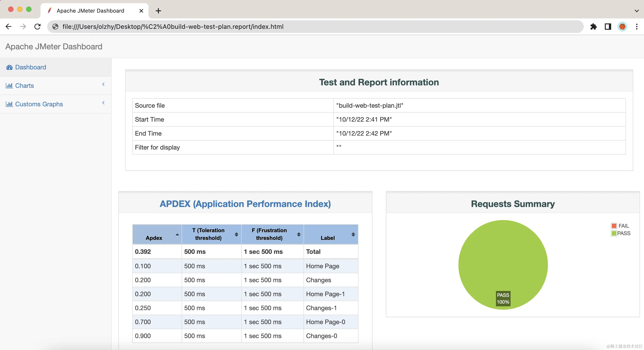Click the Customs Graphs bar-chart icon
The image size is (644, 350).
click(x=9, y=104)
